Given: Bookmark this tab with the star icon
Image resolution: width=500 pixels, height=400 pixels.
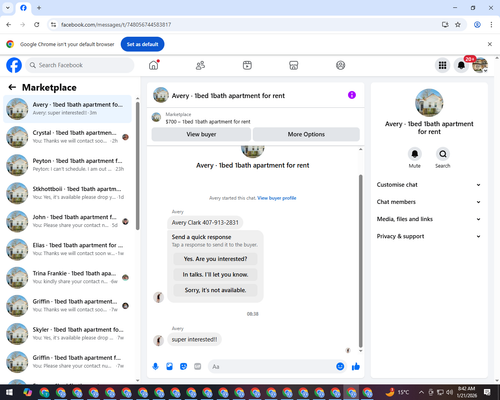Looking at the screenshot, I should coord(458,25).
